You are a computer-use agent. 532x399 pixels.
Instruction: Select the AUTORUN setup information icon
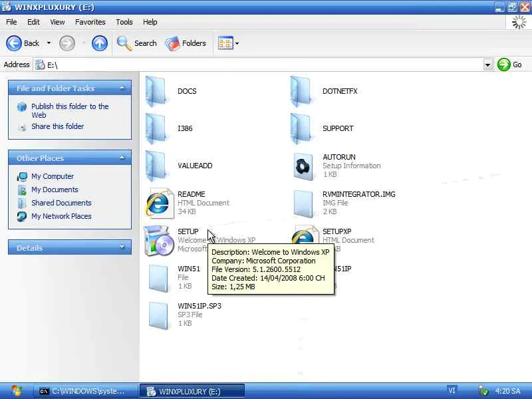(x=303, y=166)
